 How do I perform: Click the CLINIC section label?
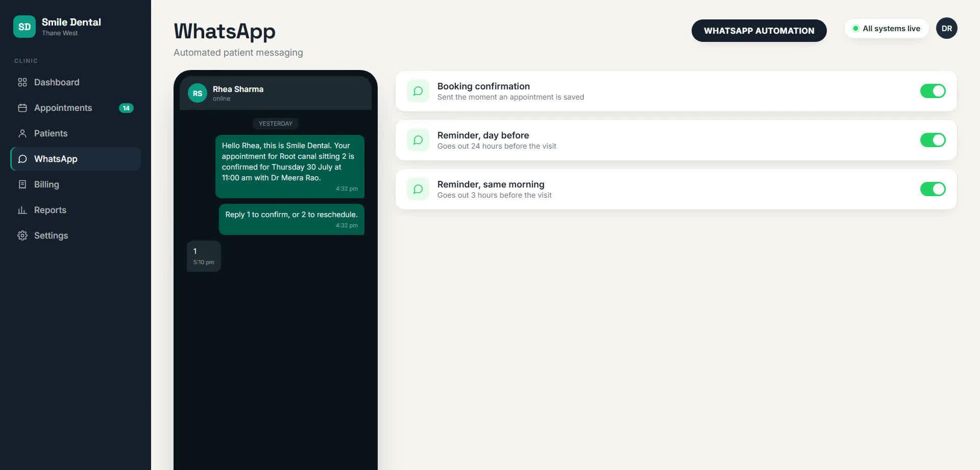[x=26, y=61]
